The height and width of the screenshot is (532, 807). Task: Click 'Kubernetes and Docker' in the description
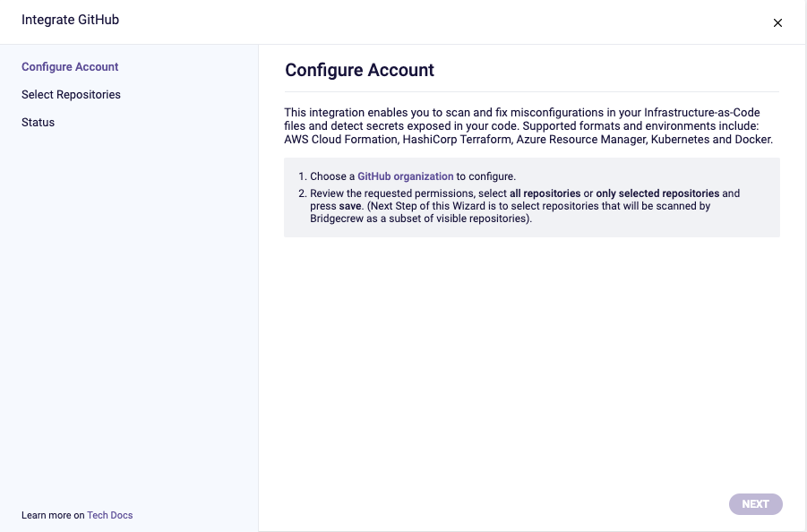[x=711, y=140]
